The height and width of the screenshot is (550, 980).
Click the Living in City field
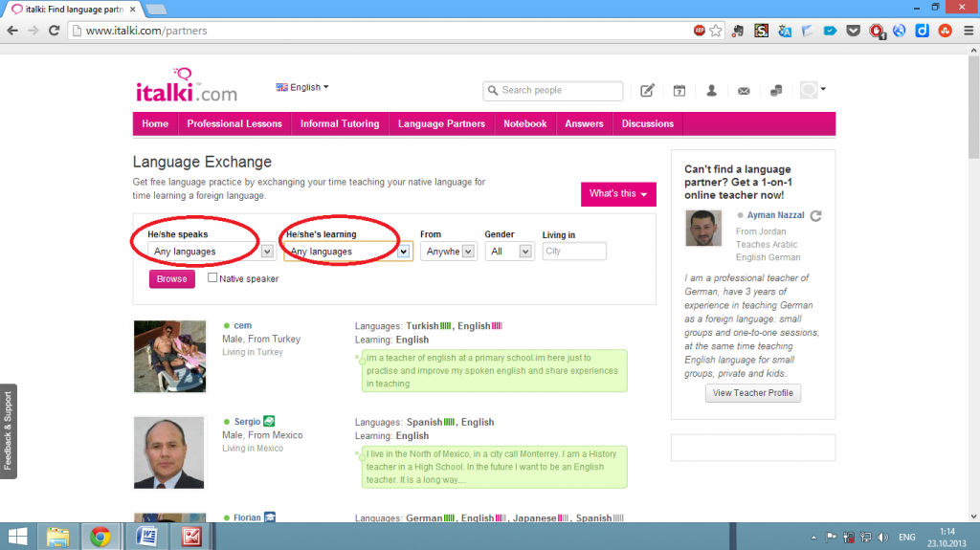[574, 252]
